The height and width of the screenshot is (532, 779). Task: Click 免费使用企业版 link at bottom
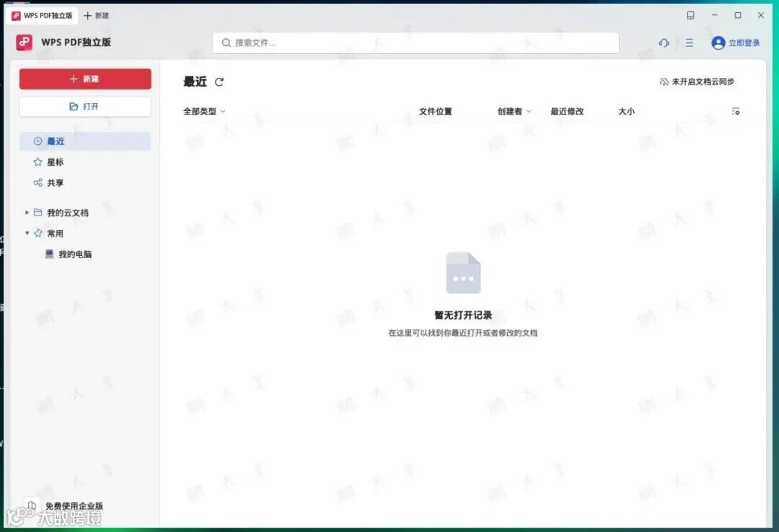click(x=74, y=505)
